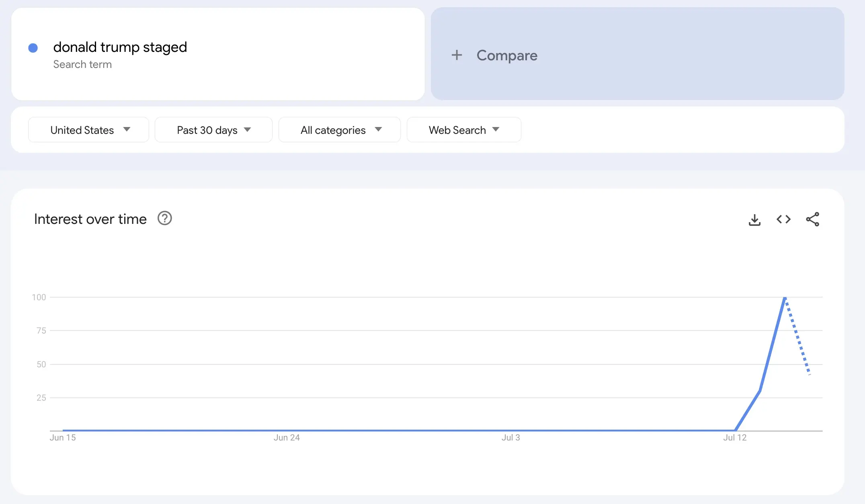Click the chart peak at value 100
This screenshot has height=504, width=865.
[x=785, y=298]
